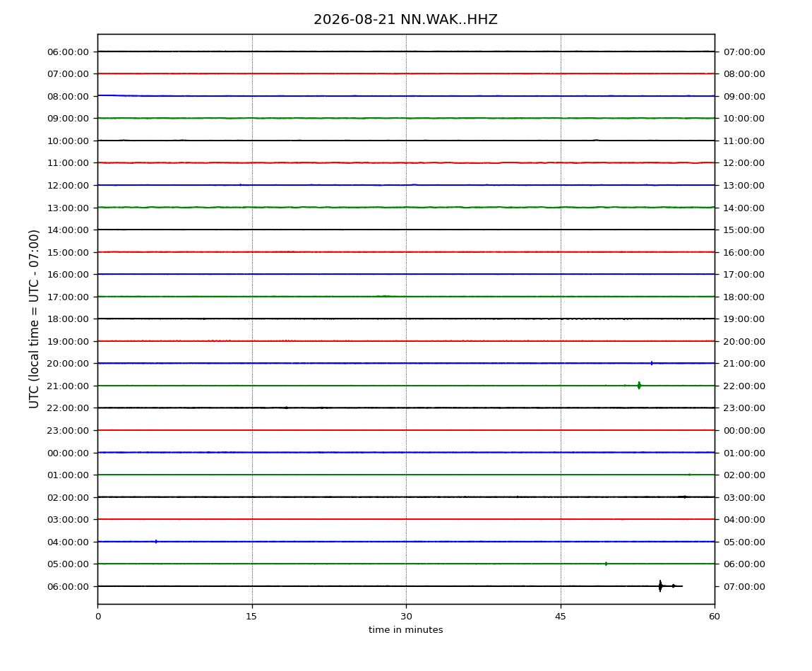Click the red 11:00:00 seismic trace line
This screenshot has width=812, height=671.
[406, 162]
